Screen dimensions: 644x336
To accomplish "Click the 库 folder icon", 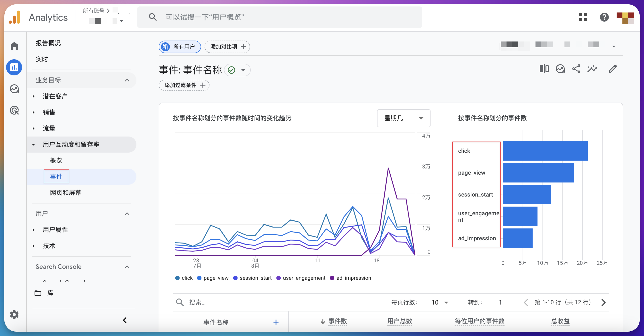I will point(38,293).
